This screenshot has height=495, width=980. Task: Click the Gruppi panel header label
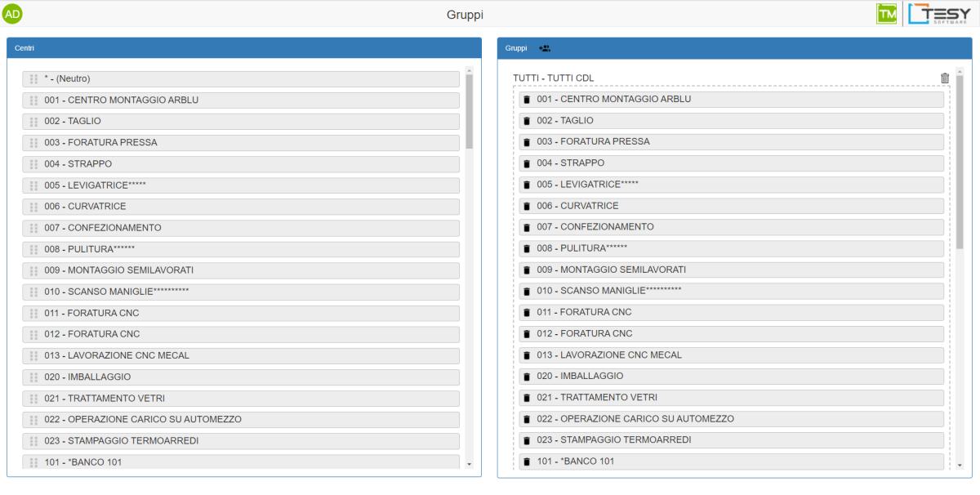516,48
